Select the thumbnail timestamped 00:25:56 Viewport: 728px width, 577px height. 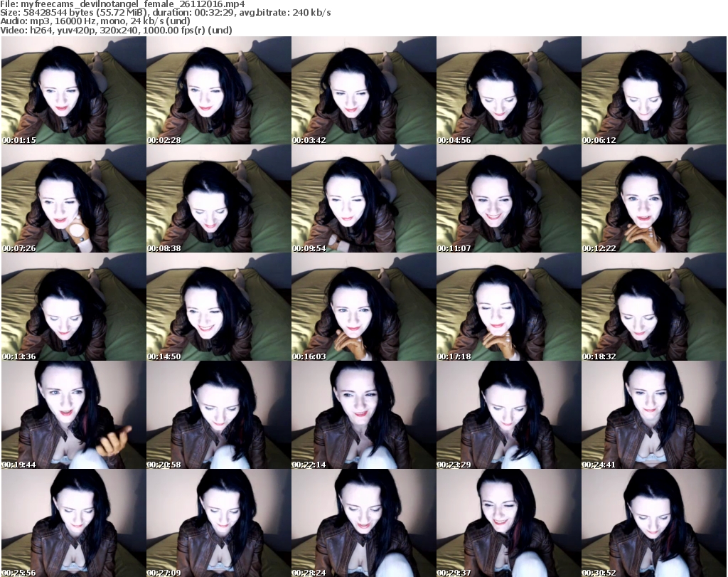74,523
